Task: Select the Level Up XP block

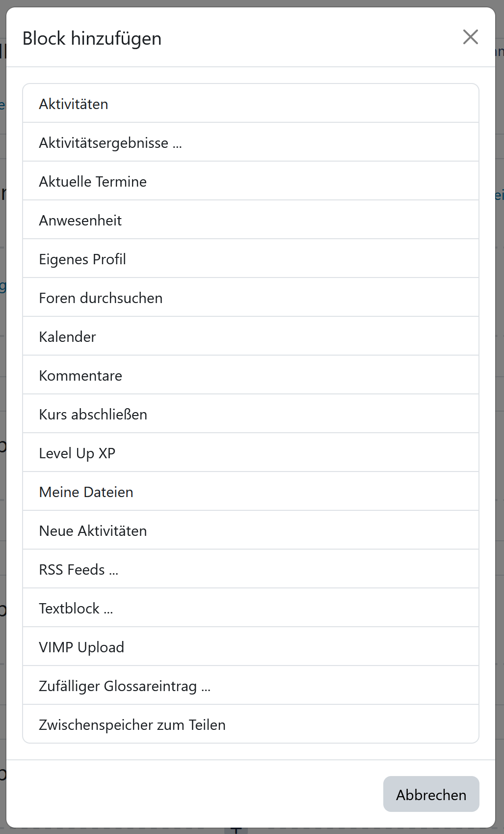Action: (77, 453)
